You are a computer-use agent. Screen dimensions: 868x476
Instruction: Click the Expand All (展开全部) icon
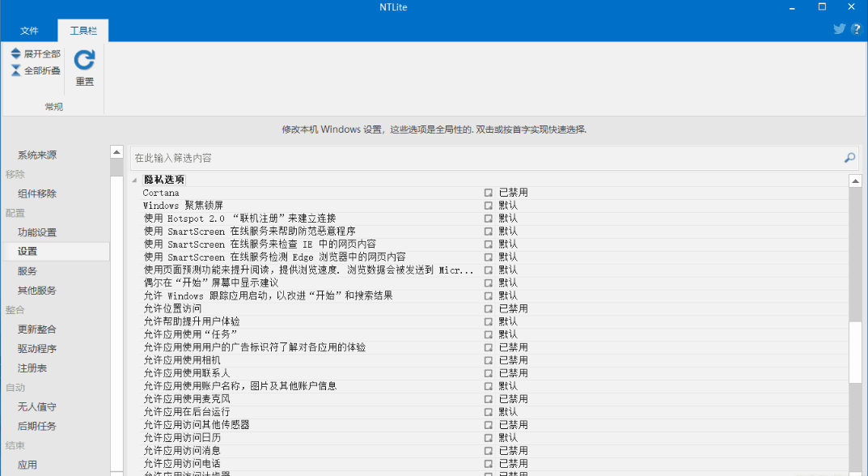[16, 53]
